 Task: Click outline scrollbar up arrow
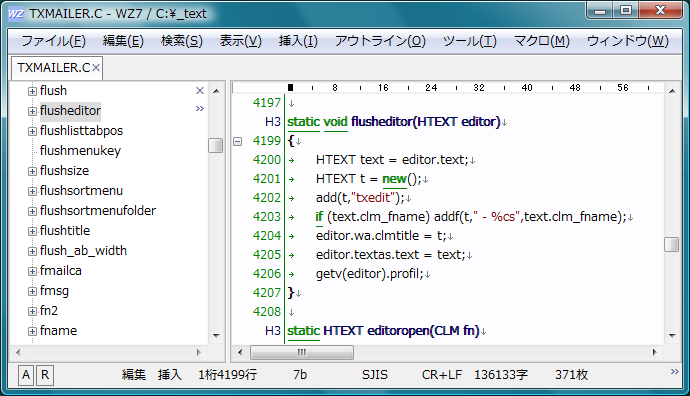click(x=216, y=91)
